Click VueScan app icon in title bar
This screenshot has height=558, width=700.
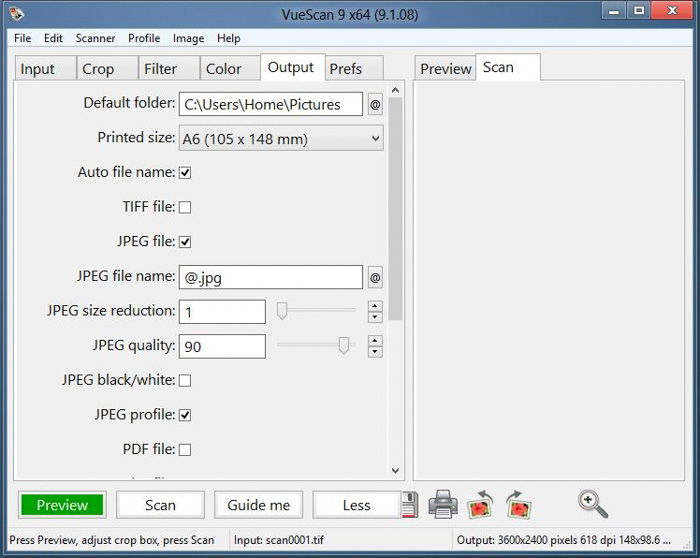[17, 13]
